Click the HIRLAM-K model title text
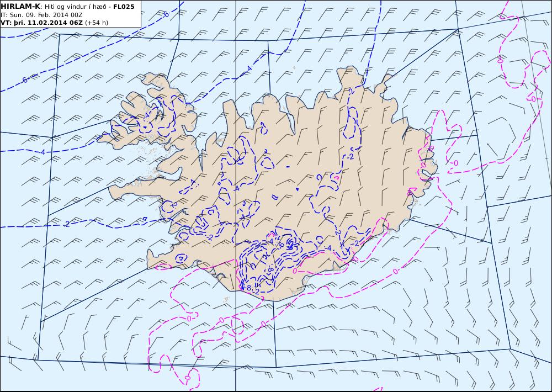552x392 pixels. 20,6
